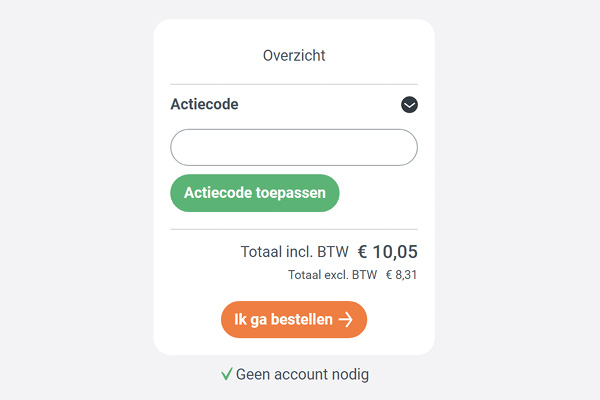
Task: Click the divider line below Overzicht
Action: tap(294, 84)
